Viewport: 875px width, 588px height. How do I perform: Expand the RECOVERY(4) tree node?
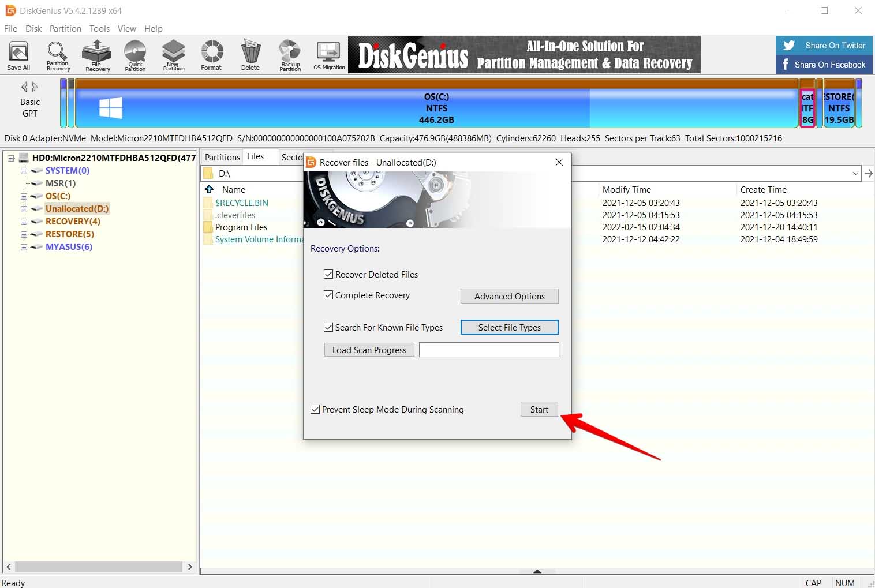24,222
